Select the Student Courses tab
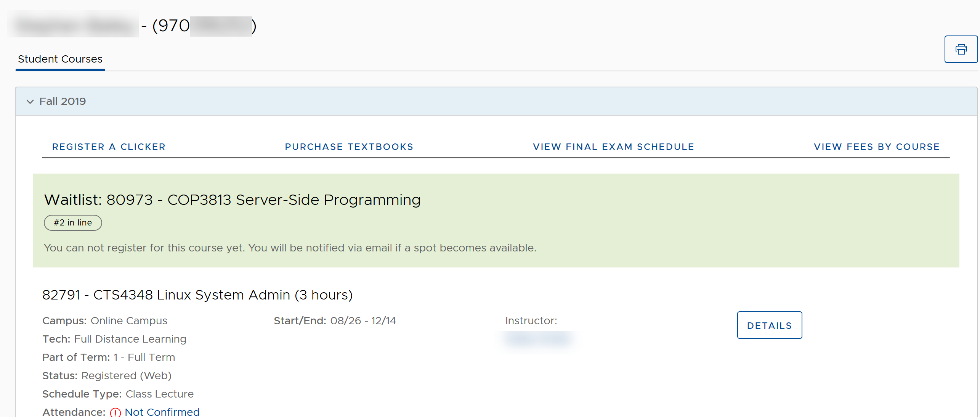The height and width of the screenshot is (417, 980). click(60, 59)
